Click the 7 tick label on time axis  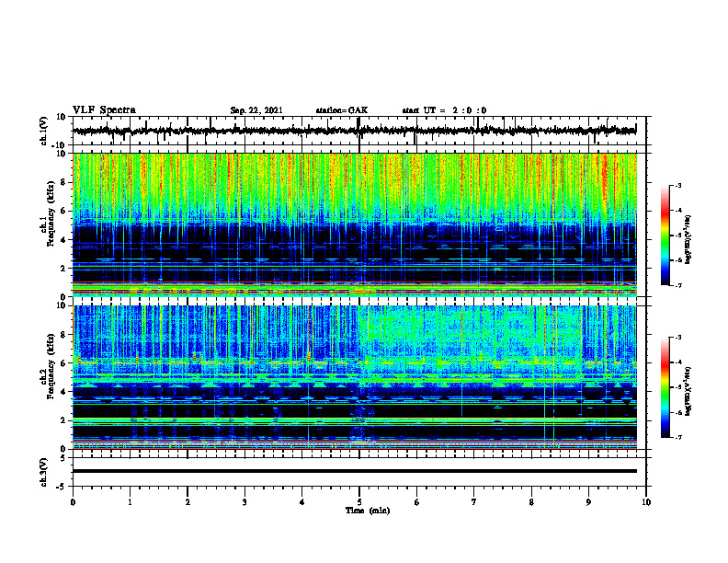(x=474, y=502)
